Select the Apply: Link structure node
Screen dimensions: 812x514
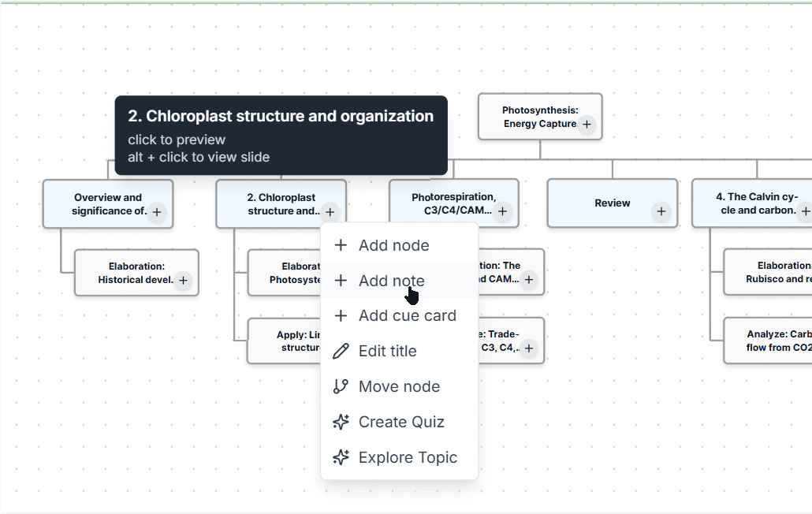(x=292, y=341)
